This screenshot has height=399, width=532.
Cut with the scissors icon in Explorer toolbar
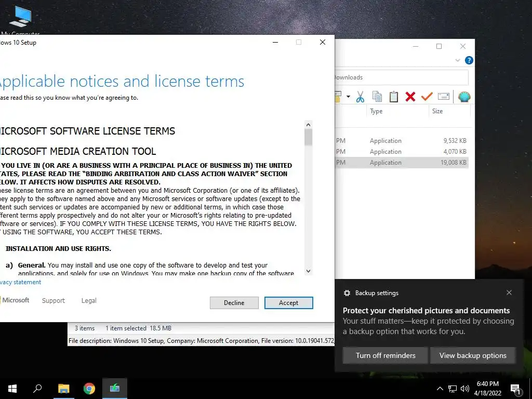(361, 97)
